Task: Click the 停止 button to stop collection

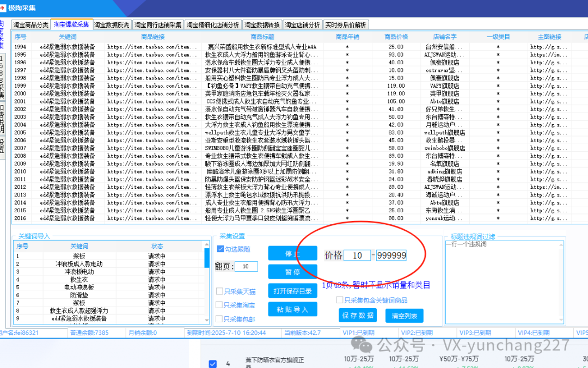Action: coord(292,253)
